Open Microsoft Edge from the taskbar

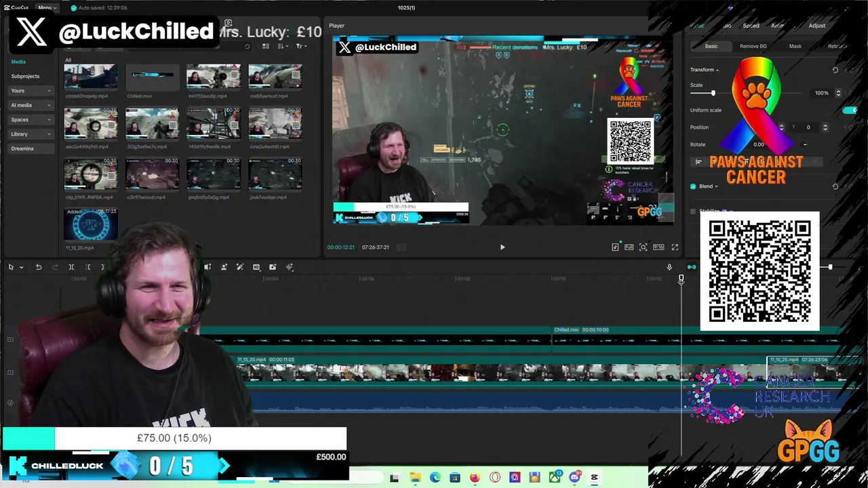pos(435,478)
